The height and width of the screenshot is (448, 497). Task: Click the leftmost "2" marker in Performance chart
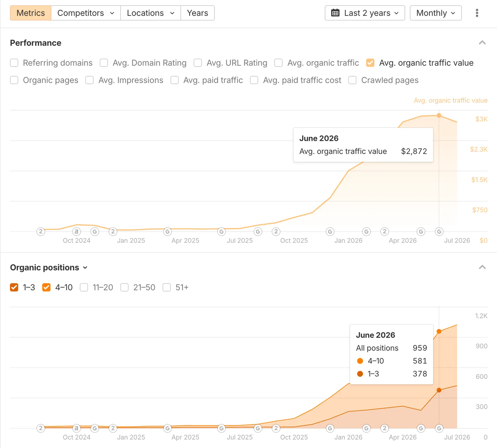tap(41, 232)
